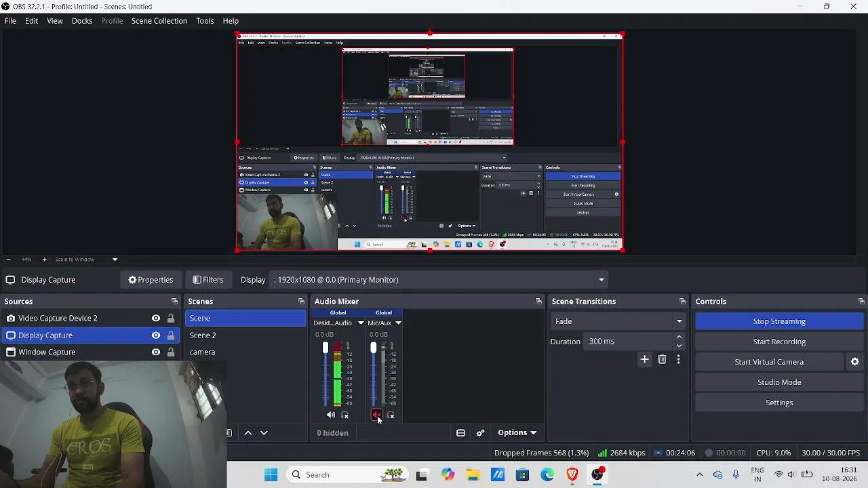
Task: Open the Docks menu
Action: pyautogui.click(x=82, y=21)
